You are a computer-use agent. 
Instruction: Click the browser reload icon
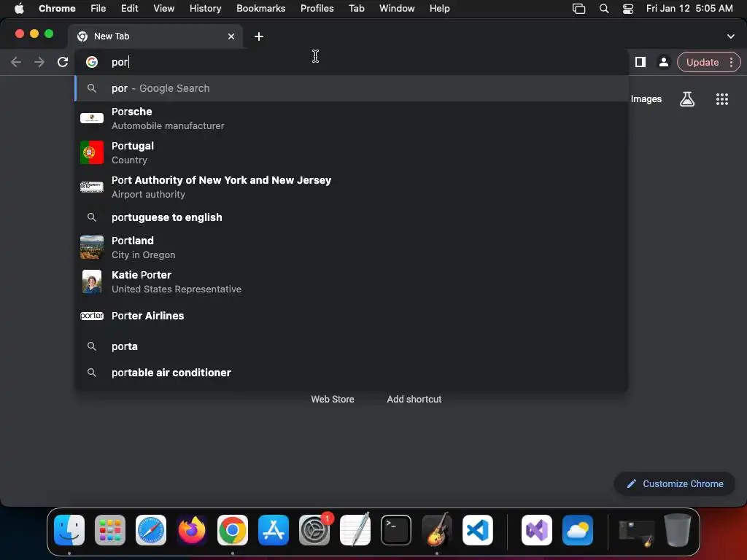pyautogui.click(x=63, y=62)
